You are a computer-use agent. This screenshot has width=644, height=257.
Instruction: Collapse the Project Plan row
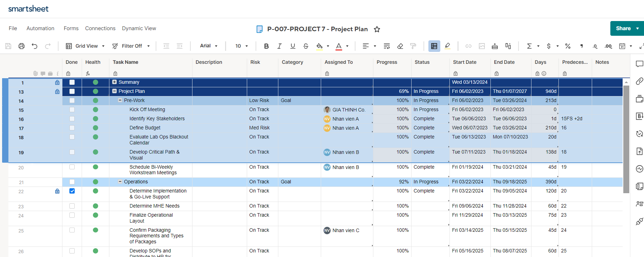pyautogui.click(x=114, y=91)
